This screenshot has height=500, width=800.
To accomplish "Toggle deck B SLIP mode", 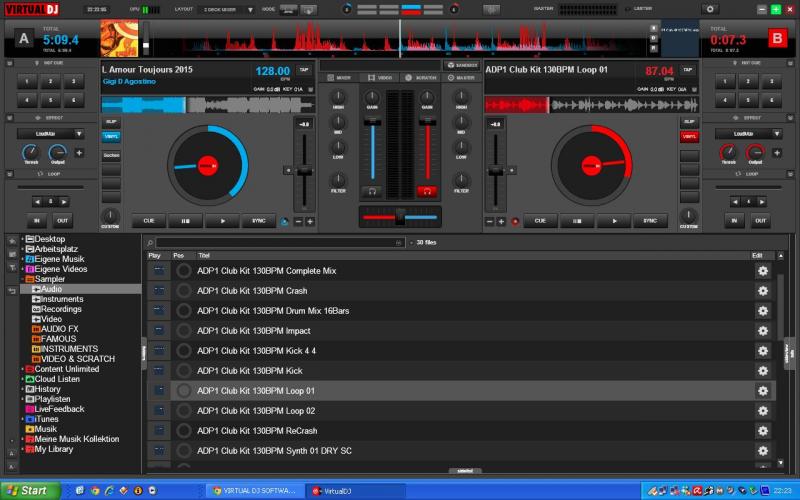I will [x=689, y=121].
